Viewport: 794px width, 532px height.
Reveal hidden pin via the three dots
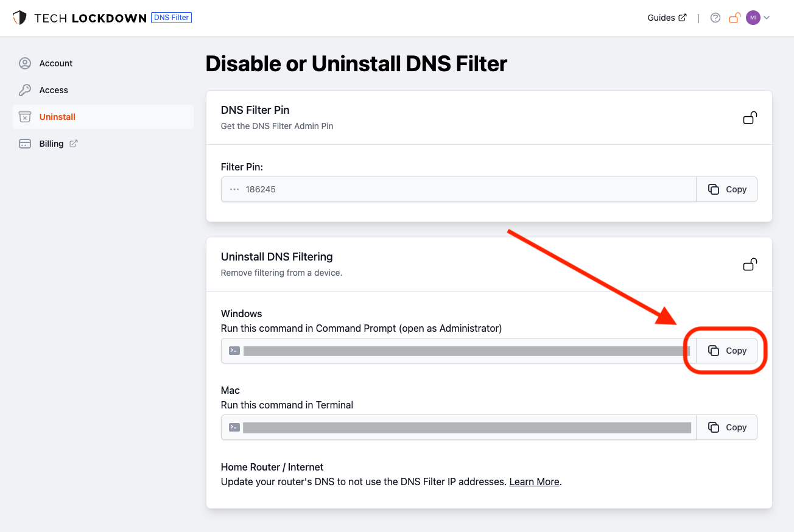pos(234,189)
